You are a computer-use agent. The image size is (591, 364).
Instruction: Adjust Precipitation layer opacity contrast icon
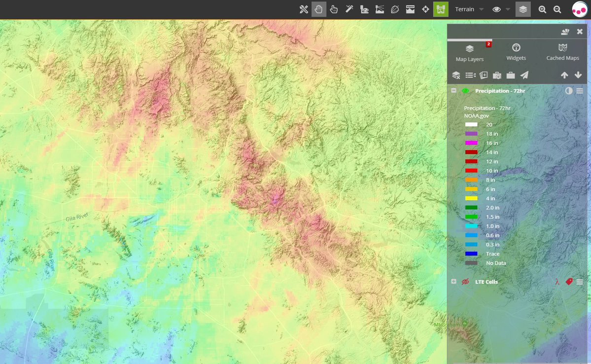coord(569,91)
